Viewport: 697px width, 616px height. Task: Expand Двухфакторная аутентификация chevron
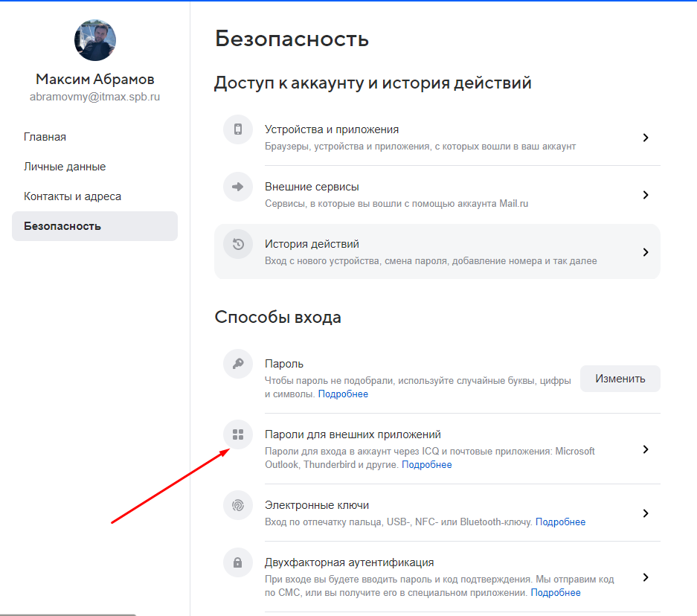point(646,577)
